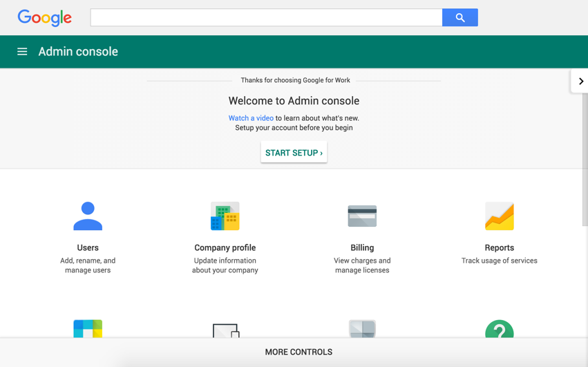This screenshot has height=367, width=588.
Task: Click the colorful tiles icon below Users
Action: [88, 329]
